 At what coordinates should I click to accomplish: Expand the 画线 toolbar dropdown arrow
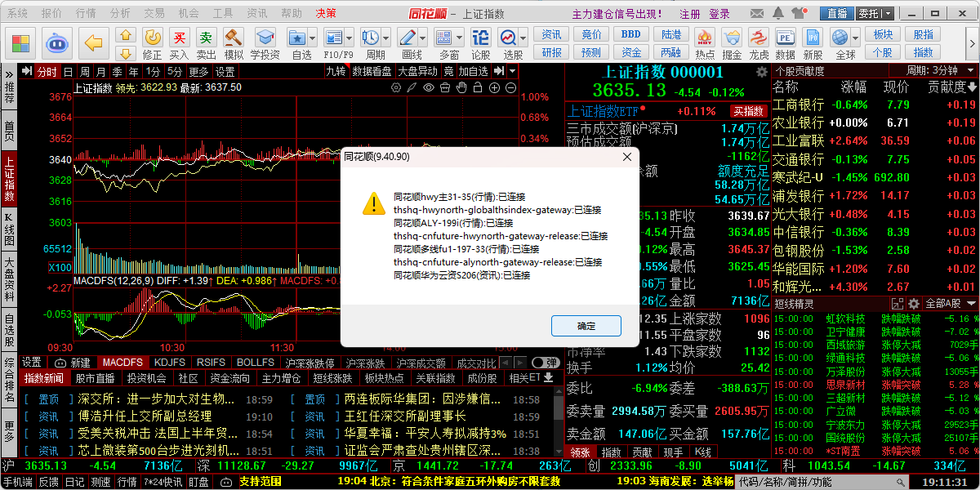(x=422, y=38)
